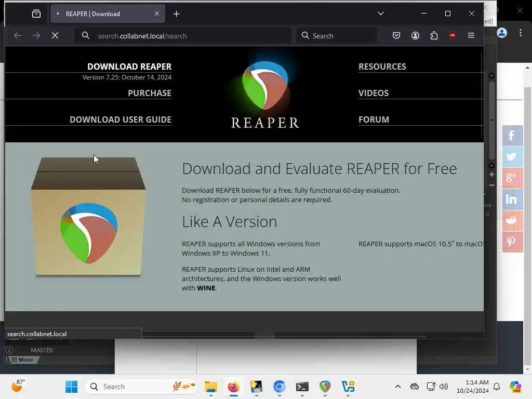The height and width of the screenshot is (399, 532).
Task: Click the Firefox page horizontal scrollbar
Action: point(264,336)
